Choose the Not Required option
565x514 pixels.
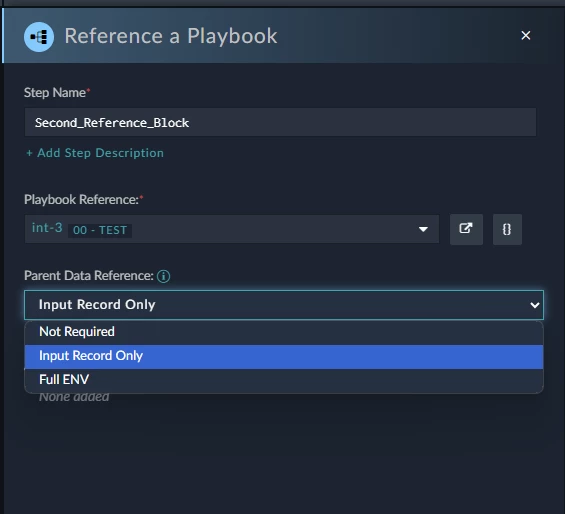[284, 332]
